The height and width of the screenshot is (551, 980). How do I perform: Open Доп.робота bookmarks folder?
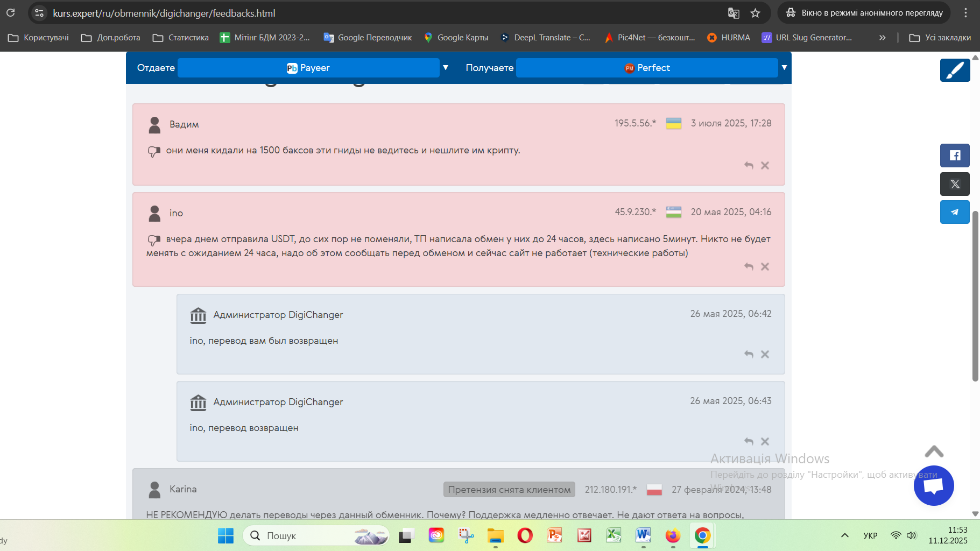(x=111, y=38)
